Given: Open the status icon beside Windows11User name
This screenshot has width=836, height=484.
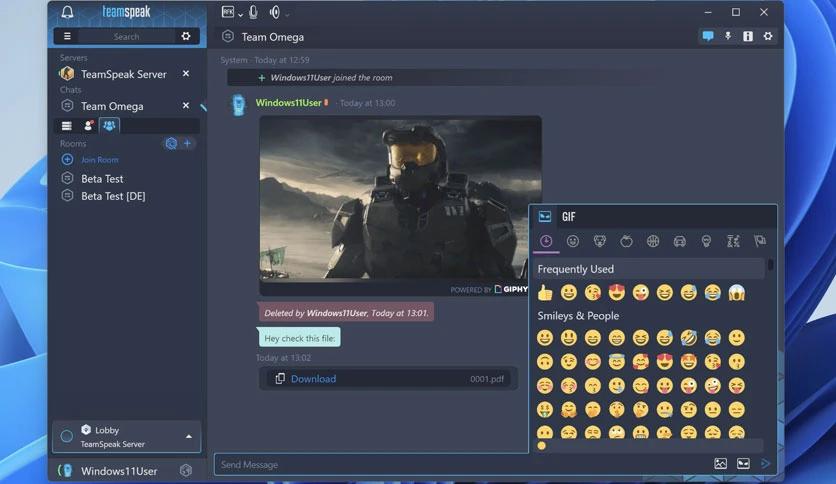Looking at the screenshot, I should click(x=186, y=470).
